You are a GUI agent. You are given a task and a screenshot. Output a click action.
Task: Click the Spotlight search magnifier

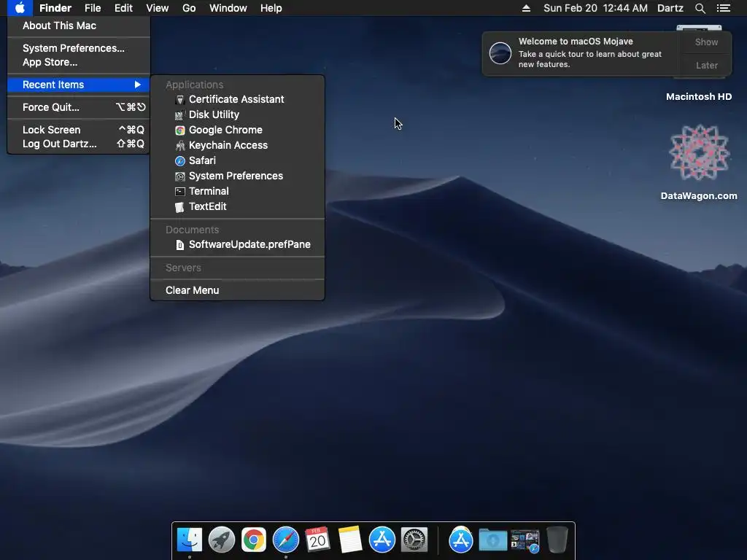700,8
